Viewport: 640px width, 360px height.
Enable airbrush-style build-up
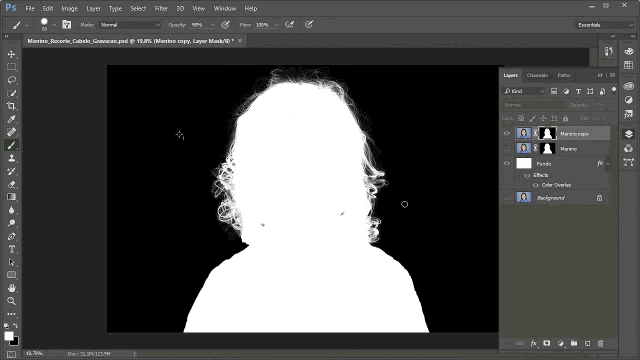[x=289, y=25]
